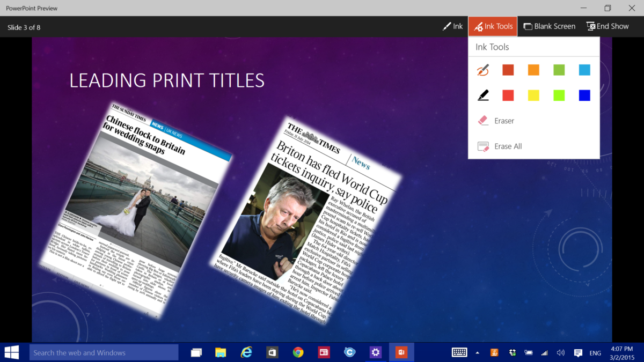Open PowerPoint from the taskbar
Viewport: 644px width, 362px height.
(401, 352)
